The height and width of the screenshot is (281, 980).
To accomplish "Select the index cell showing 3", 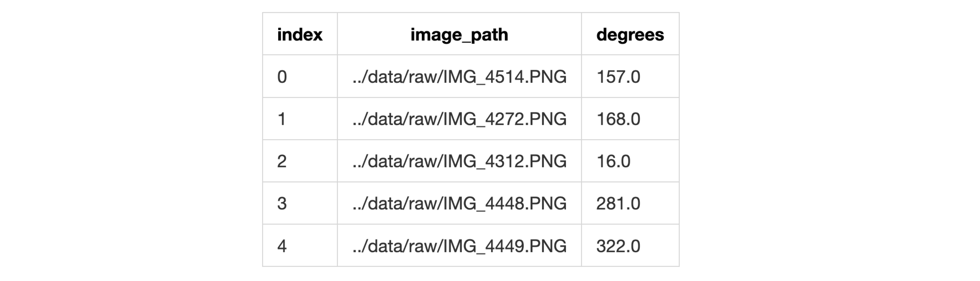I will point(282,204).
